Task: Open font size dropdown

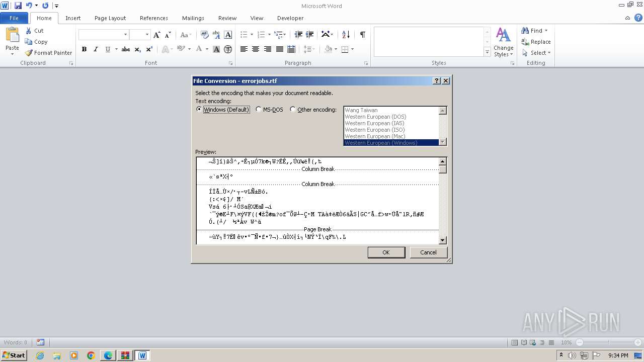Action: (147, 35)
